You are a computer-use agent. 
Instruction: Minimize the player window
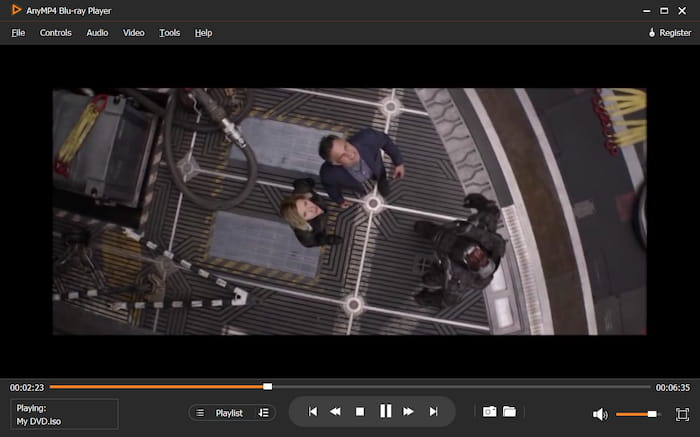click(646, 11)
